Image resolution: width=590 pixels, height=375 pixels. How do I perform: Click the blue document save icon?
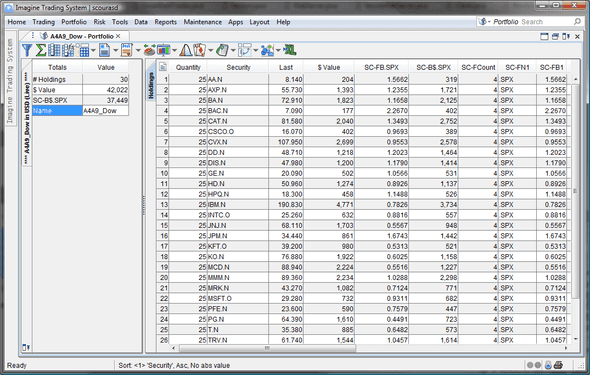(105, 50)
